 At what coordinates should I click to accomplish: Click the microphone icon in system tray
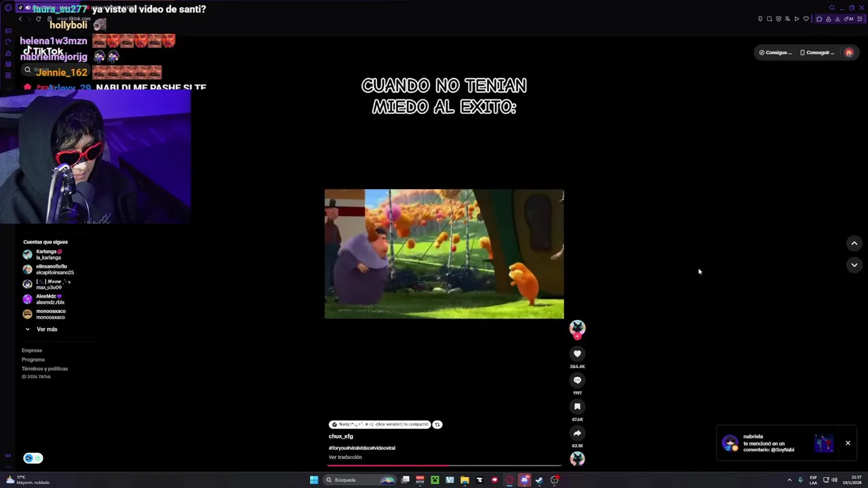point(800,480)
